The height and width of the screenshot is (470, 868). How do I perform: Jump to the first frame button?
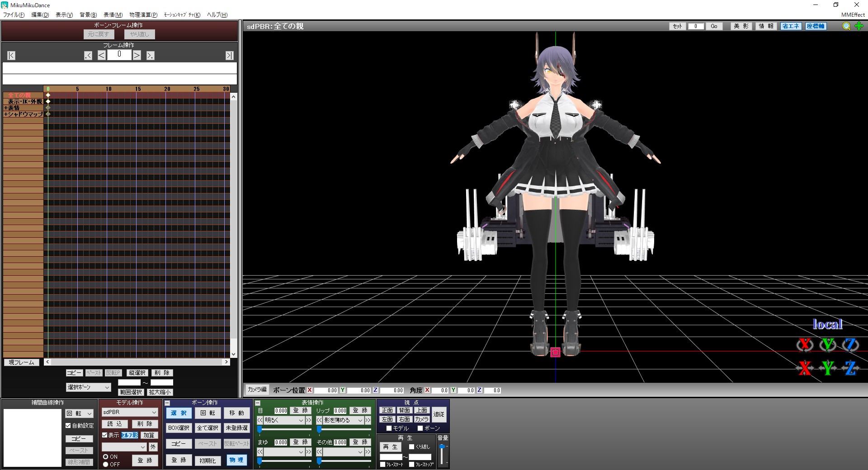[x=11, y=56]
